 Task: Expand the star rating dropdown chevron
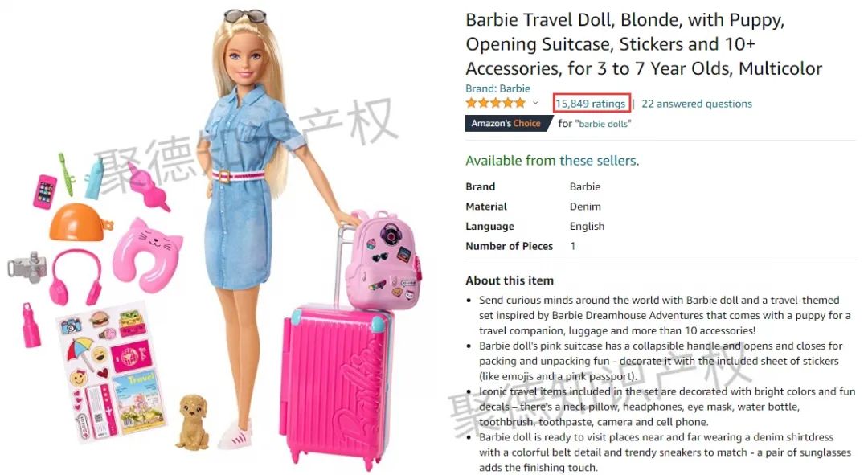pos(535,103)
